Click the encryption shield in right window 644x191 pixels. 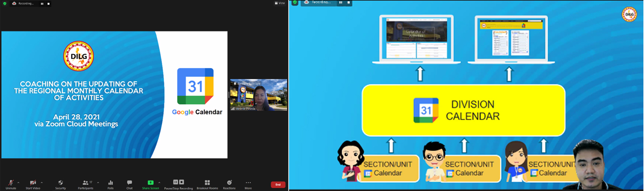click(295, 3)
